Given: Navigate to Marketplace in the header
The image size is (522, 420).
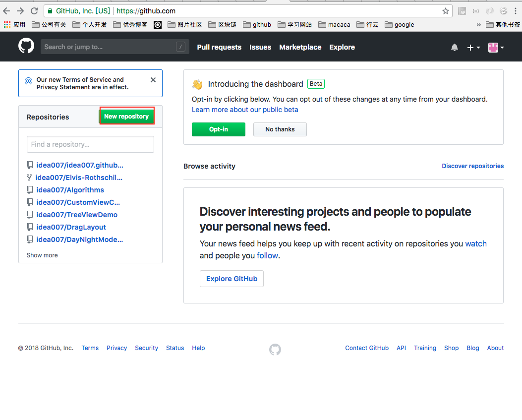Looking at the screenshot, I should point(300,47).
